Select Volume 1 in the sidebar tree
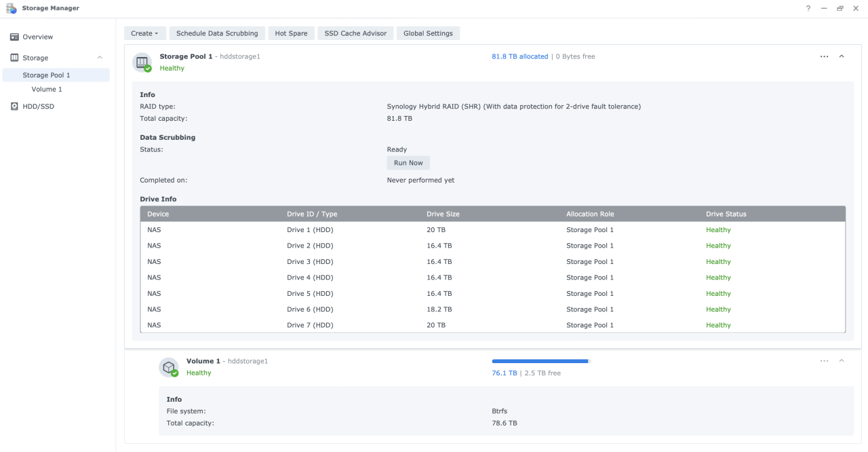Image resolution: width=868 pixels, height=452 pixels. [x=47, y=90]
